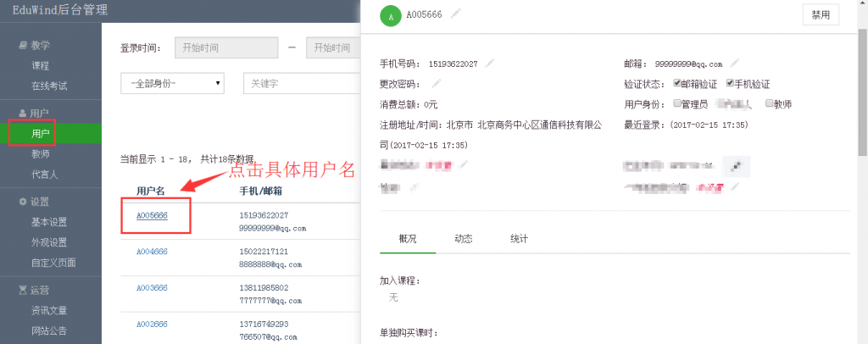Click the pencil icon beside 更改密码
This screenshot has width=868, height=344.
[x=437, y=84]
